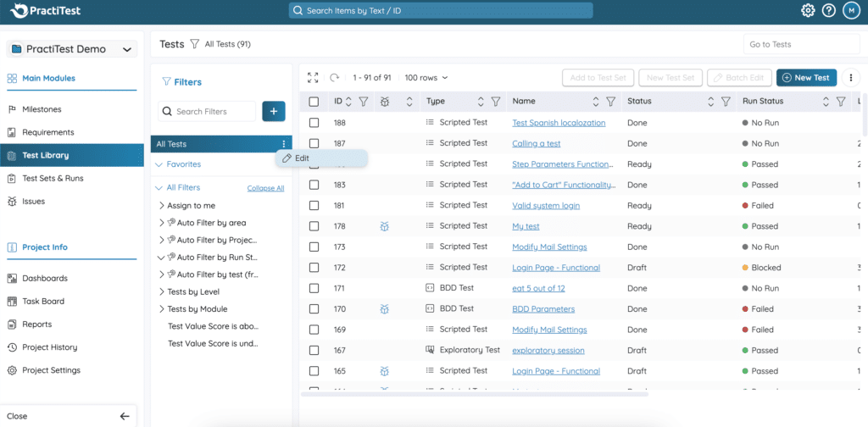
Task: Select checkbox for test 183
Action: point(314,185)
